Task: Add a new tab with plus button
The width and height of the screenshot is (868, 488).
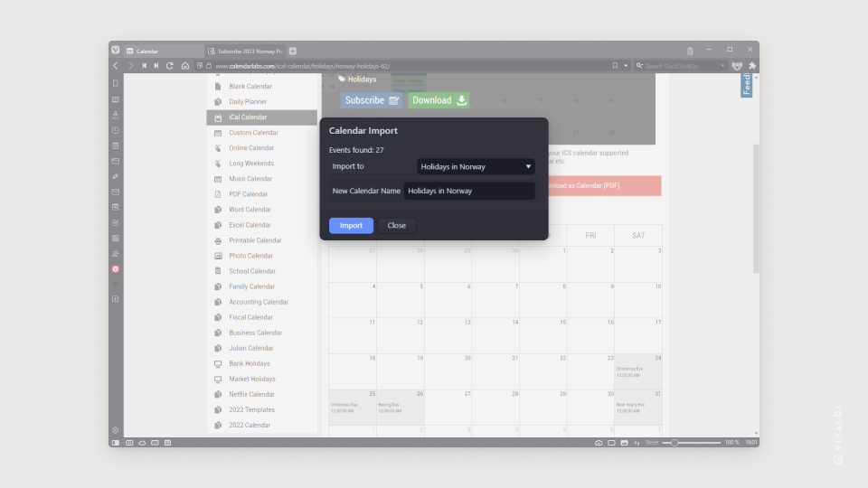Action: pyautogui.click(x=293, y=51)
